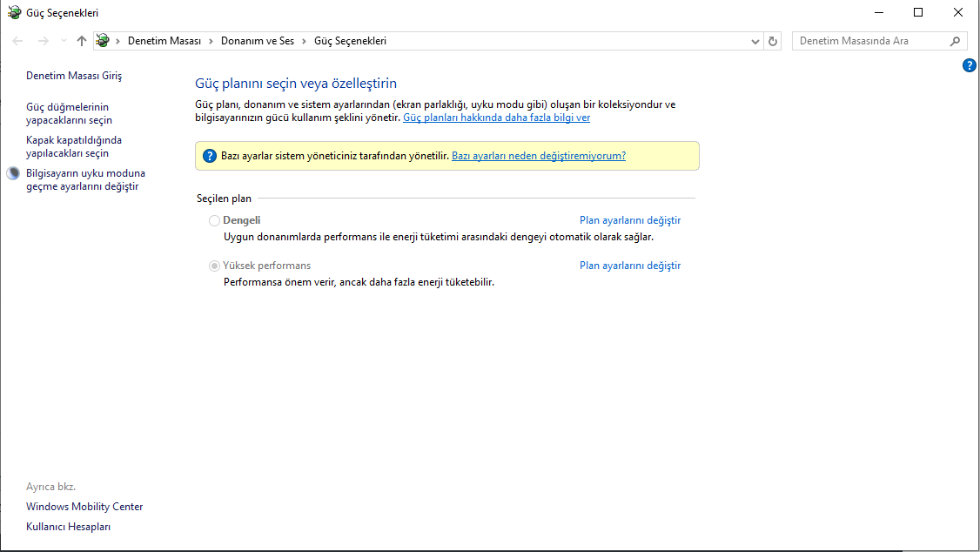980x552 pixels.
Task: Open Denetim Masası breadcrumb
Action: coord(164,41)
